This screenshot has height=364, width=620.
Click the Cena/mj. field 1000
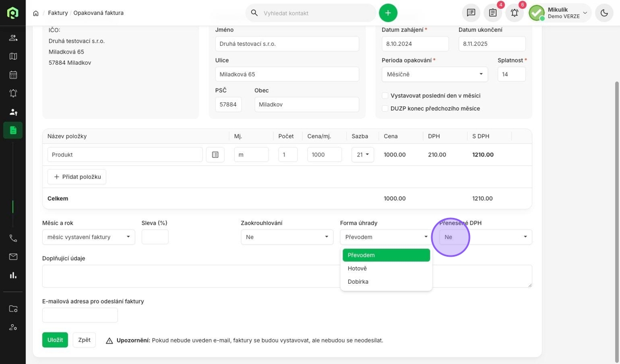324,154
